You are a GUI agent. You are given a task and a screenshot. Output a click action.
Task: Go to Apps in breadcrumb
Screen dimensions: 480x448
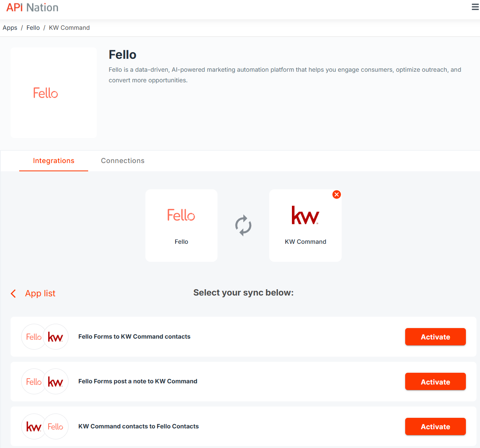click(x=10, y=28)
